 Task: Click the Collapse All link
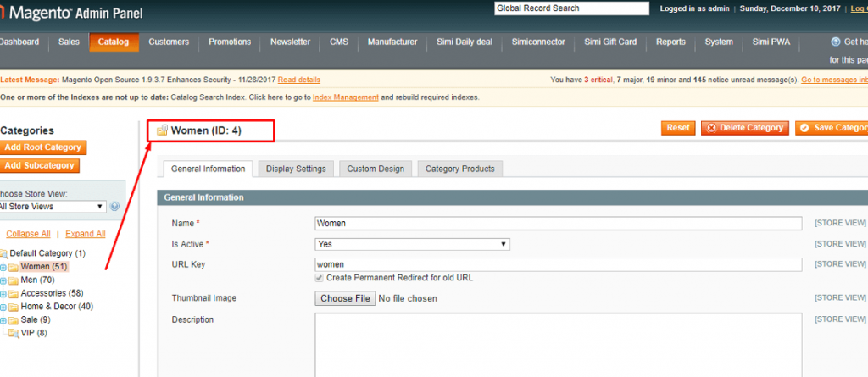coord(28,234)
